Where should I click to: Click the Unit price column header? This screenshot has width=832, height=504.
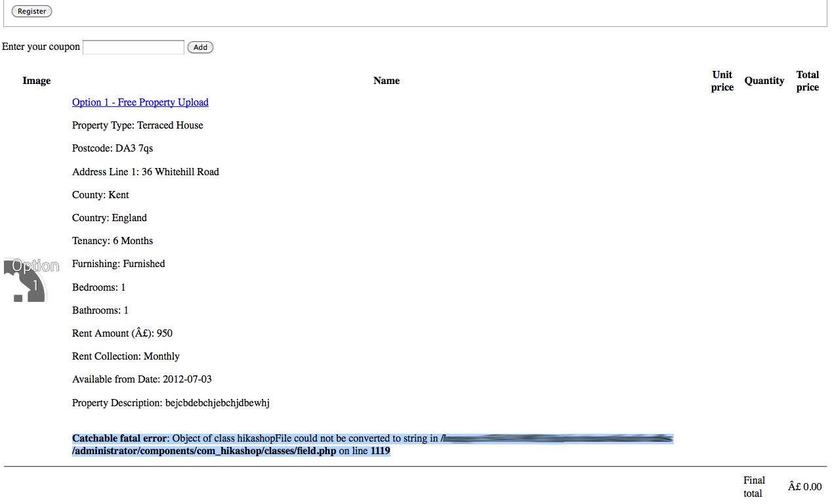click(x=722, y=81)
